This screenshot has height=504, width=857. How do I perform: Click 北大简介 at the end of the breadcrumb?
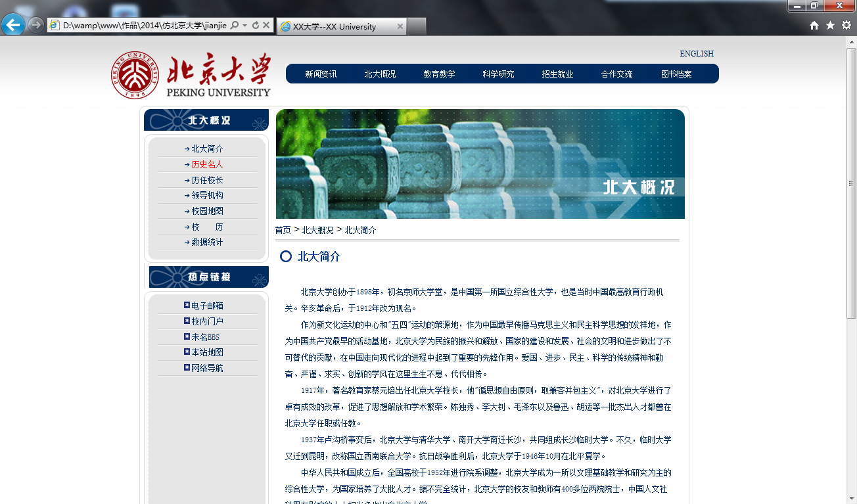[361, 230]
